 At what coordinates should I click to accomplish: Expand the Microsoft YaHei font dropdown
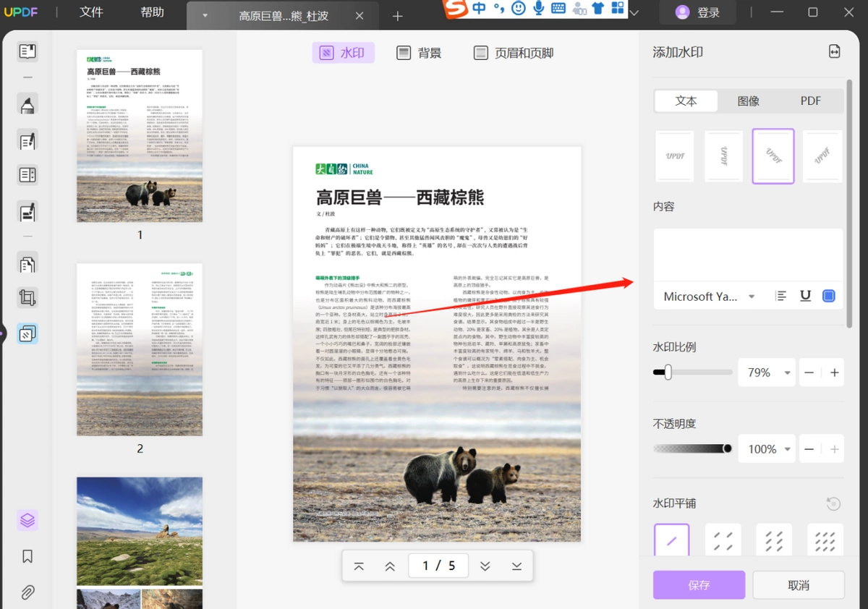point(709,297)
